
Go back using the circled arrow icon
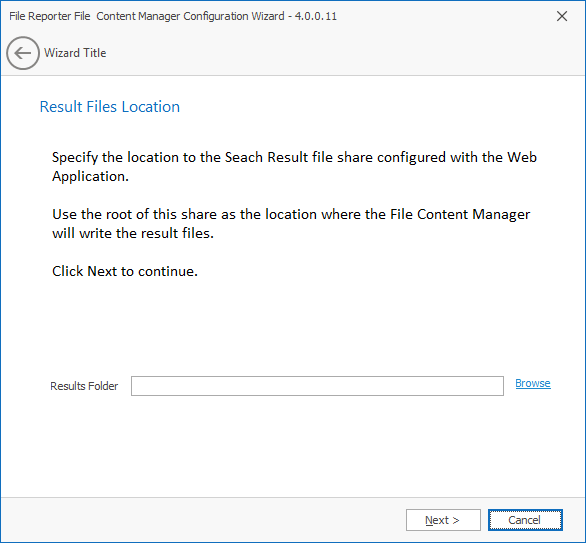pyautogui.click(x=23, y=53)
